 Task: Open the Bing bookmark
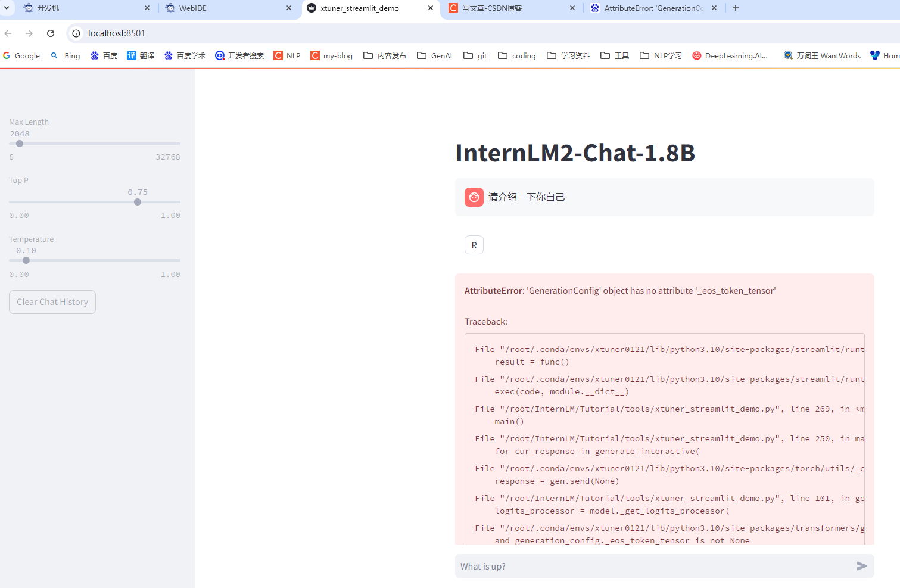click(x=65, y=55)
